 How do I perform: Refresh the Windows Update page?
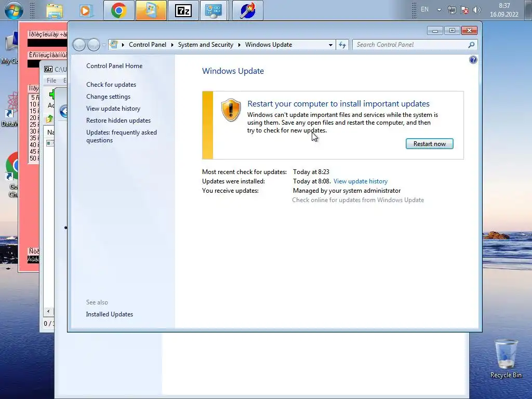tap(342, 45)
